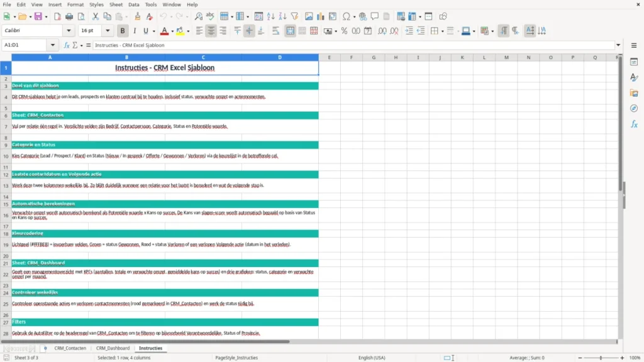Toggle Bold formatting

coord(123,31)
